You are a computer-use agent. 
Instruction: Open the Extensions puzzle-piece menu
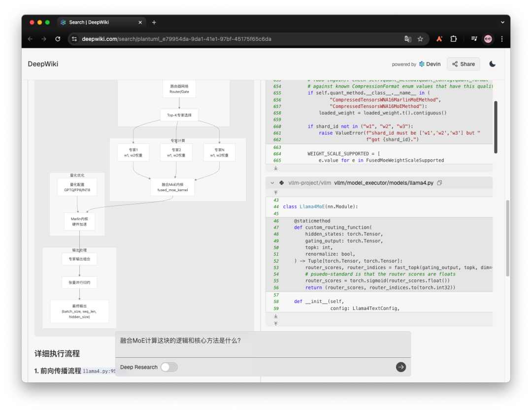[453, 39]
